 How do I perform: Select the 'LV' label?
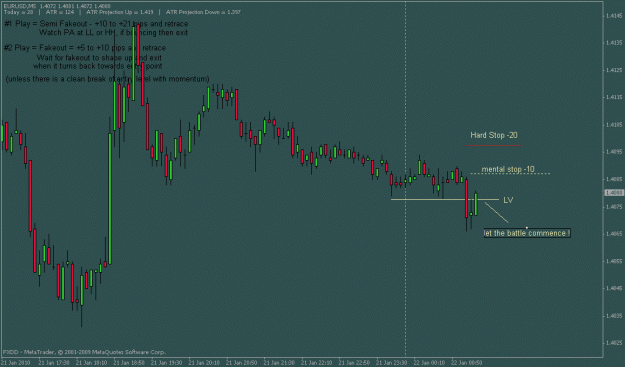pyautogui.click(x=508, y=200)
